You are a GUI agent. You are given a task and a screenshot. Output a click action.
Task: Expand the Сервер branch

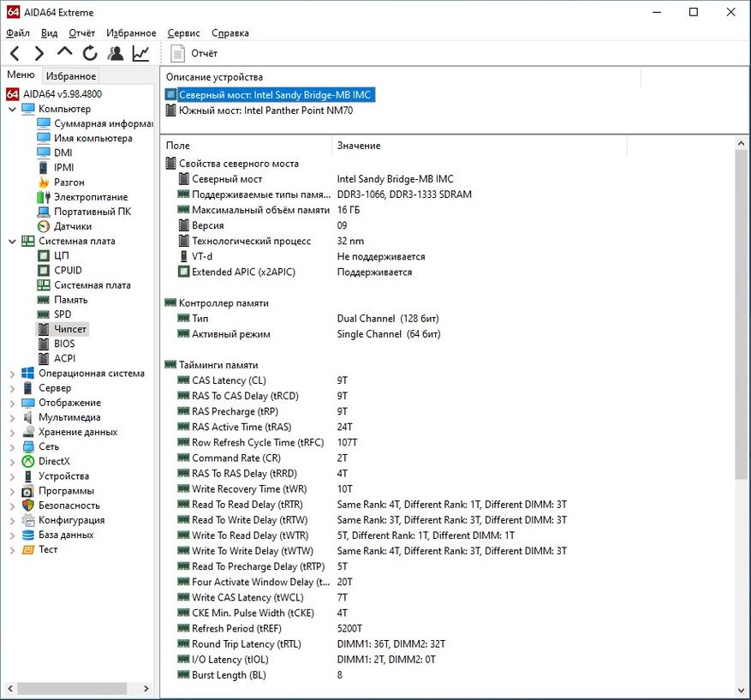click(x=13, y=389)
